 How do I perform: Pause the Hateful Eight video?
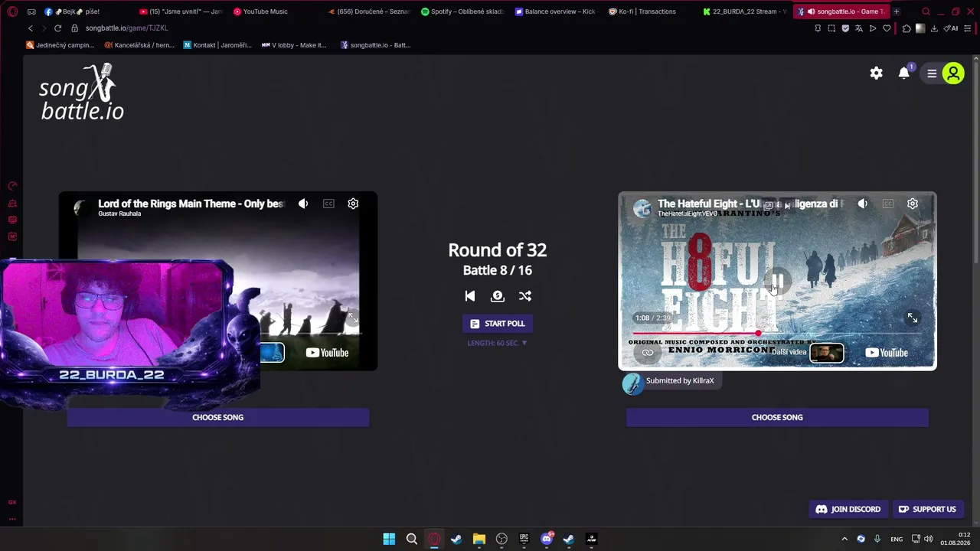(x=776, y=281)
